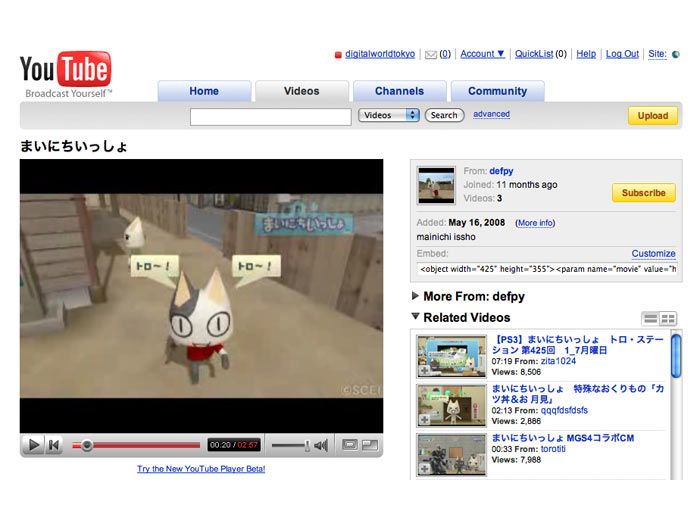Click the video progress bar handle
This screenshot has height=525, width=700.
point(87,445)
